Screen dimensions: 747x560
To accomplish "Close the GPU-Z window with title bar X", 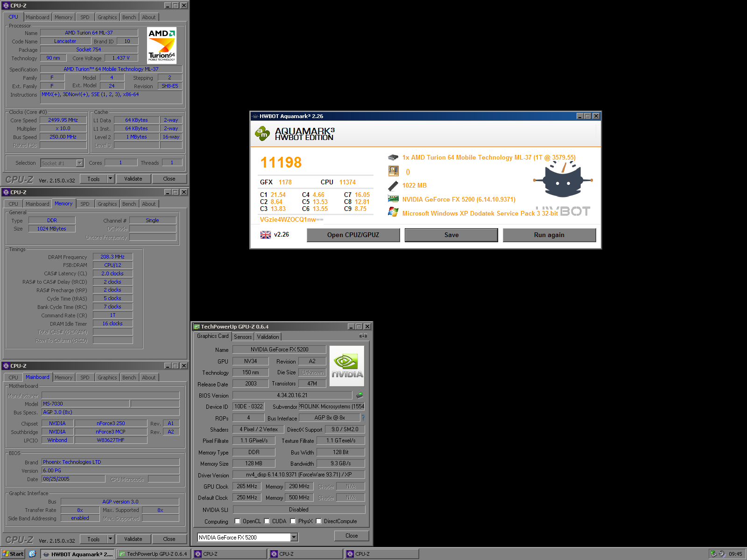I will click(367, 327).
